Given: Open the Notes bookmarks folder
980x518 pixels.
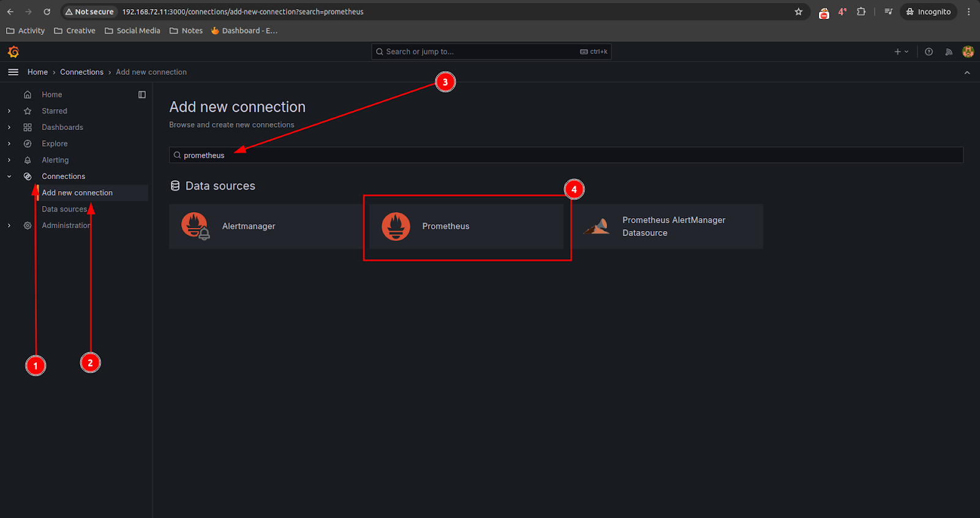Looking at the screenshot, I should (x=186, y=31).
